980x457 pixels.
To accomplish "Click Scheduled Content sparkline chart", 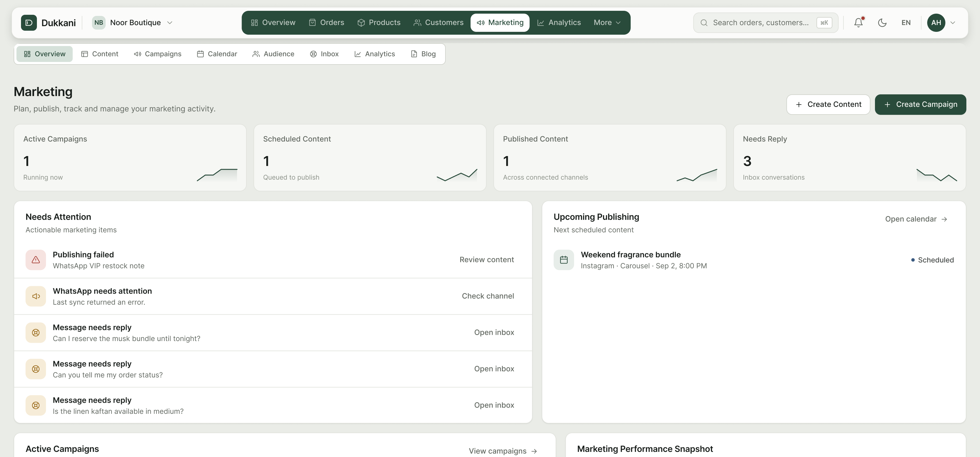I will coord(457,175).
